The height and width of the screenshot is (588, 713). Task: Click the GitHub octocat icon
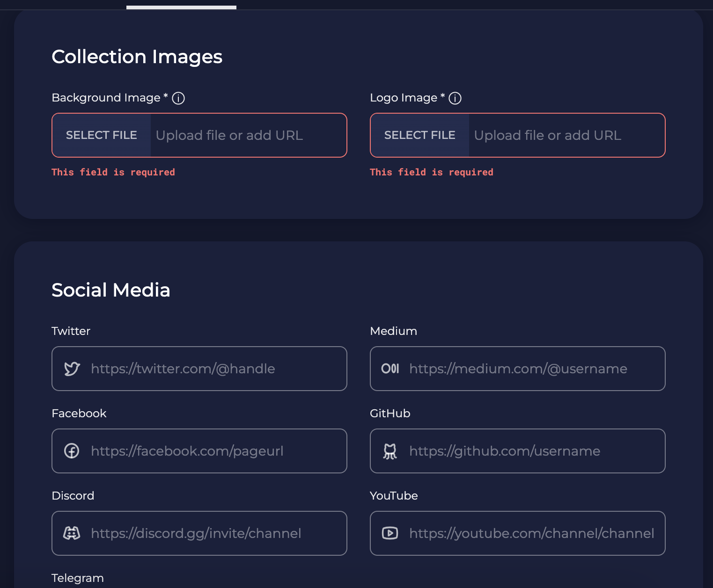(390, 451)
